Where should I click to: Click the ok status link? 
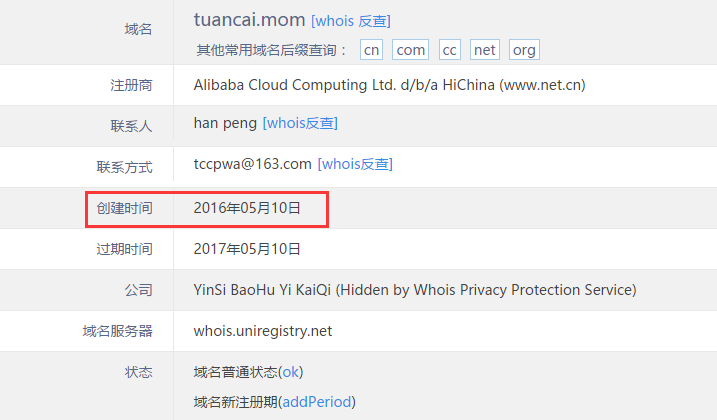290,372
